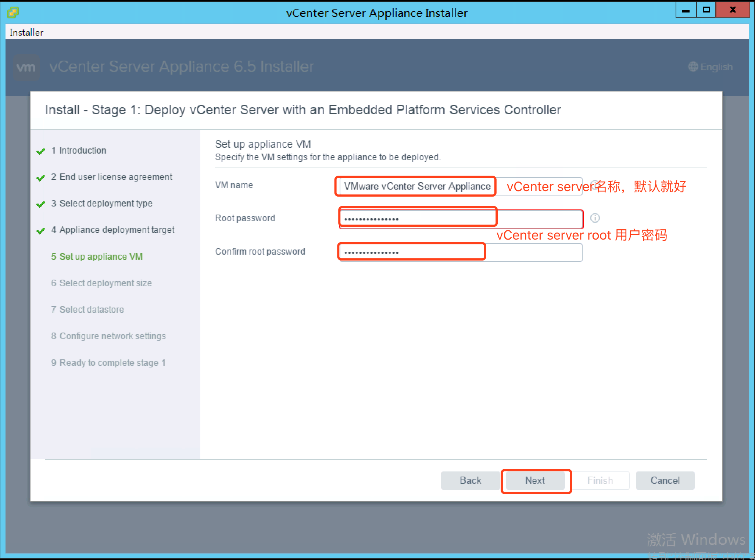Image resolution: width=755 pixels, height=560 pixels.
Task: Click the checkmark beside Select deployment type
Action: (x=41, y=204)
